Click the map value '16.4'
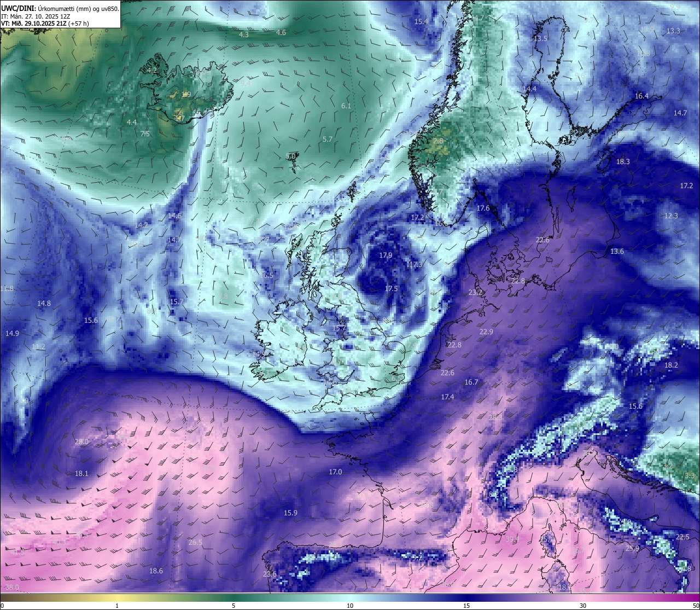700x610 pixels. [641, 96]
